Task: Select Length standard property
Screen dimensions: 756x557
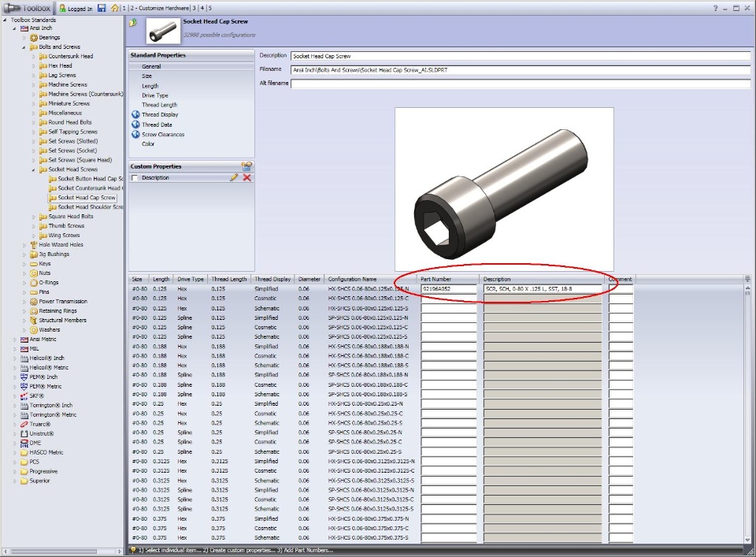Action: (x=150, y=86)
